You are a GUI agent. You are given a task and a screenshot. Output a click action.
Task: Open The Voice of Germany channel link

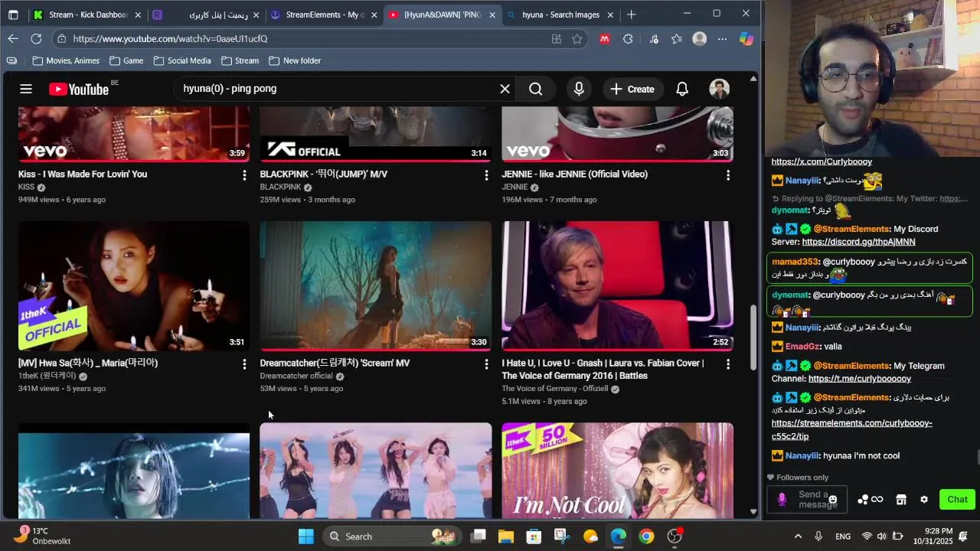pos(555,389)
